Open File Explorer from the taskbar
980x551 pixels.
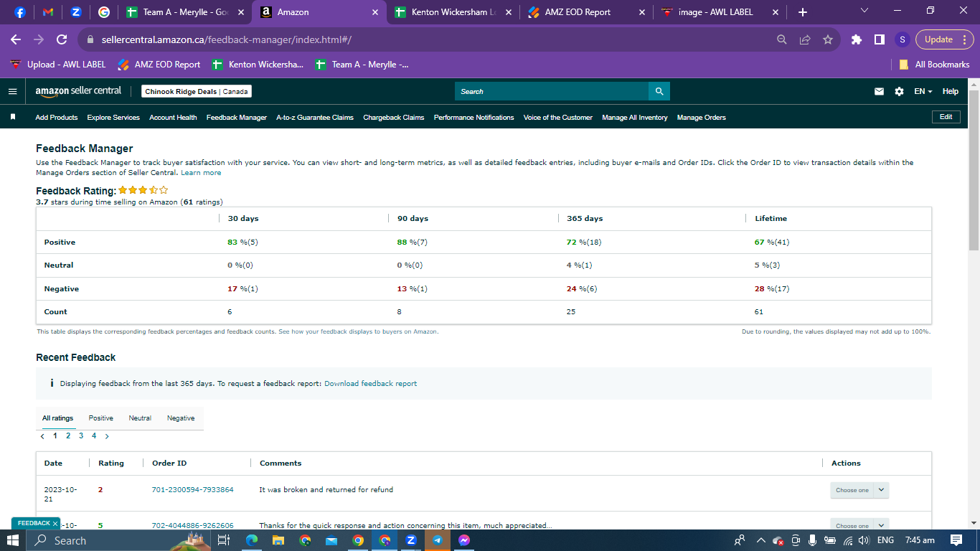[278, 540]
